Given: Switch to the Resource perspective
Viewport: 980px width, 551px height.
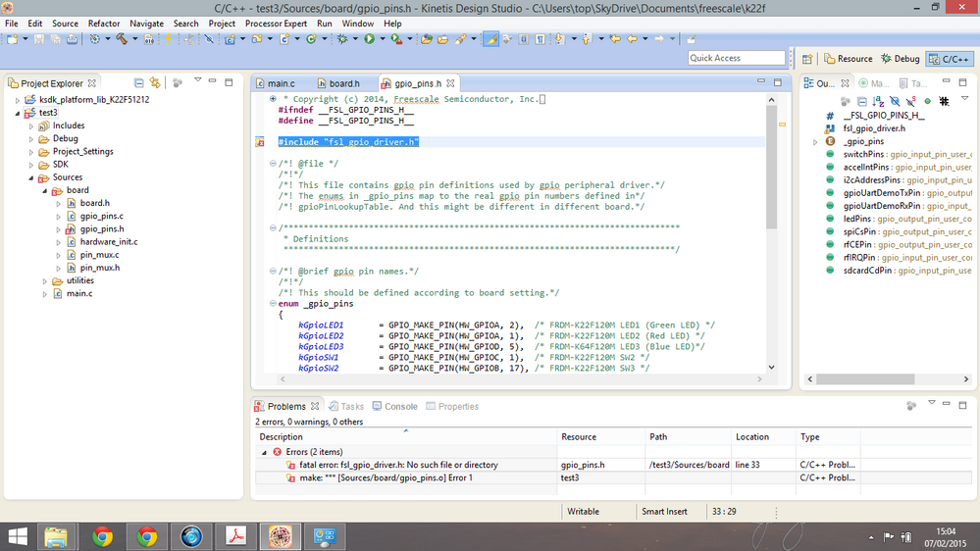Looking at the screenshot, I should [x=849, y=59].
